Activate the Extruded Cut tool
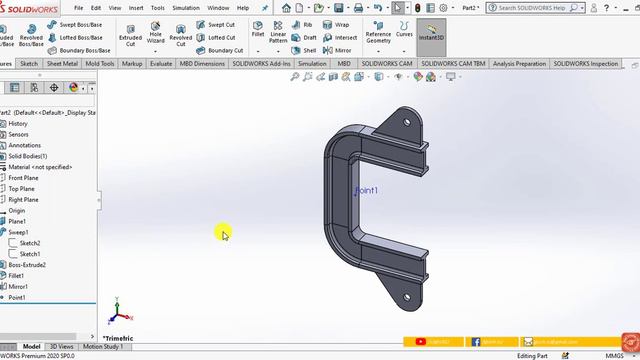The height and width of the screenshot is (360, 640). point(130,36)
